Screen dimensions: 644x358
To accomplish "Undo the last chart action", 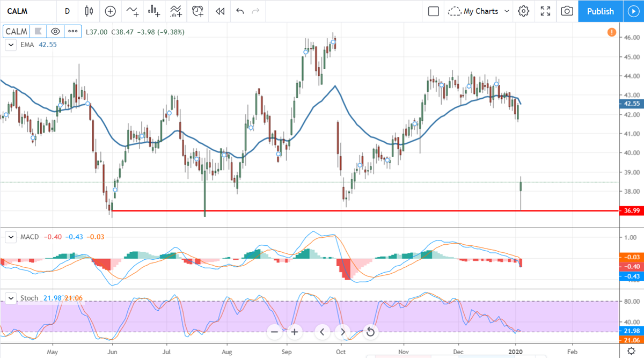I will [240, 11].
